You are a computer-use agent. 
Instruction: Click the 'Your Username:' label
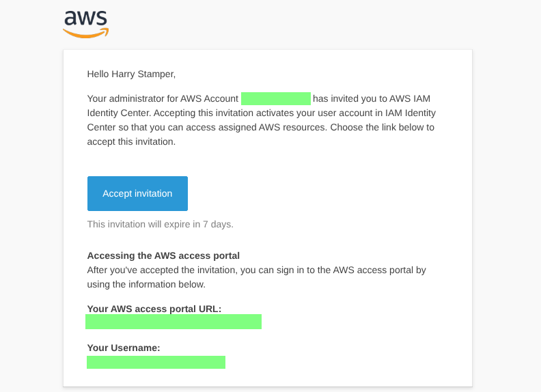coord(123,348)
